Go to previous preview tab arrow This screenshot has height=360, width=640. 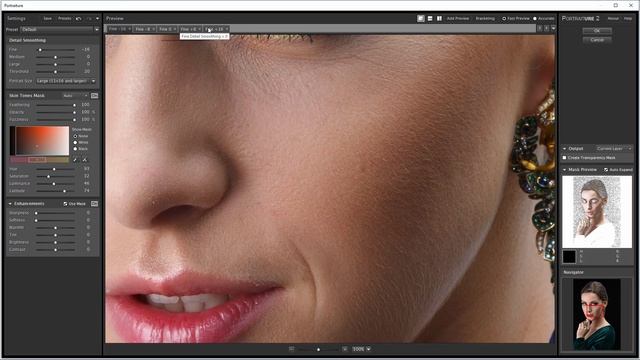tap(539, 29)
